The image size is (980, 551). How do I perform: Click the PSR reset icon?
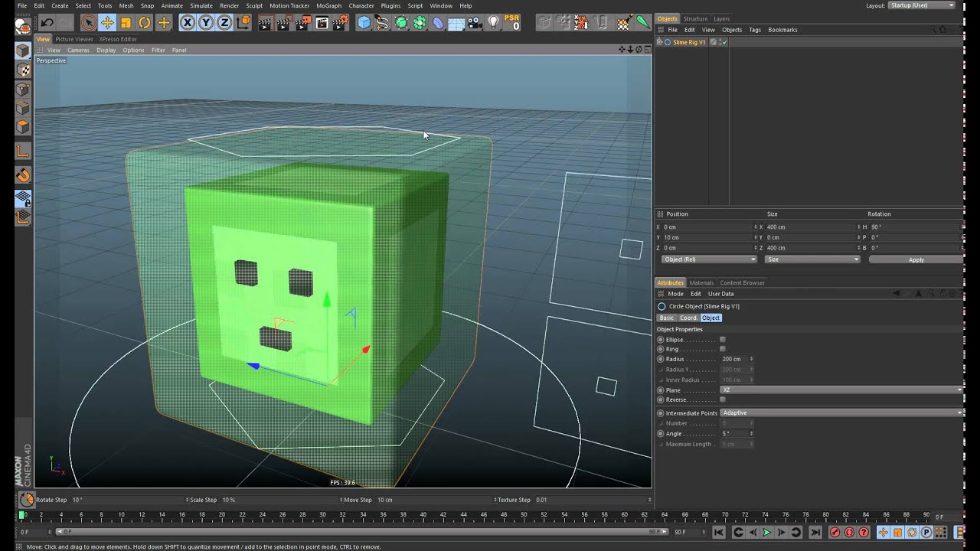click(x=512, y=23)
